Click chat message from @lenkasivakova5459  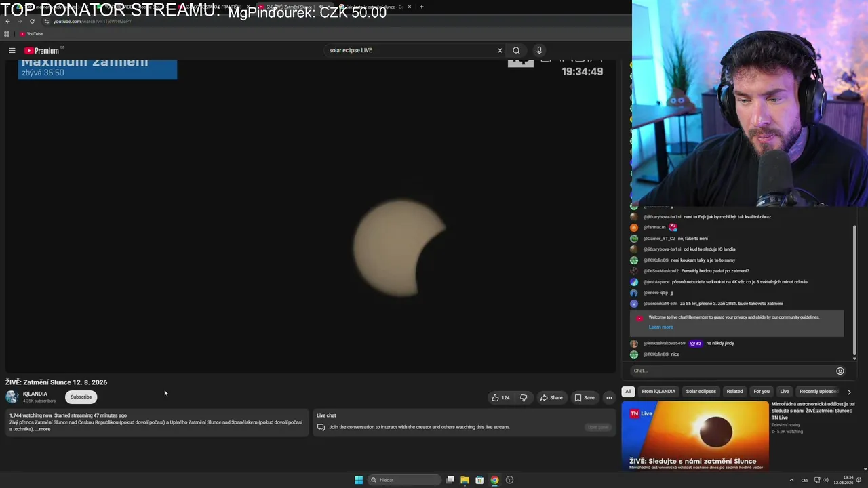pos(688,343)
